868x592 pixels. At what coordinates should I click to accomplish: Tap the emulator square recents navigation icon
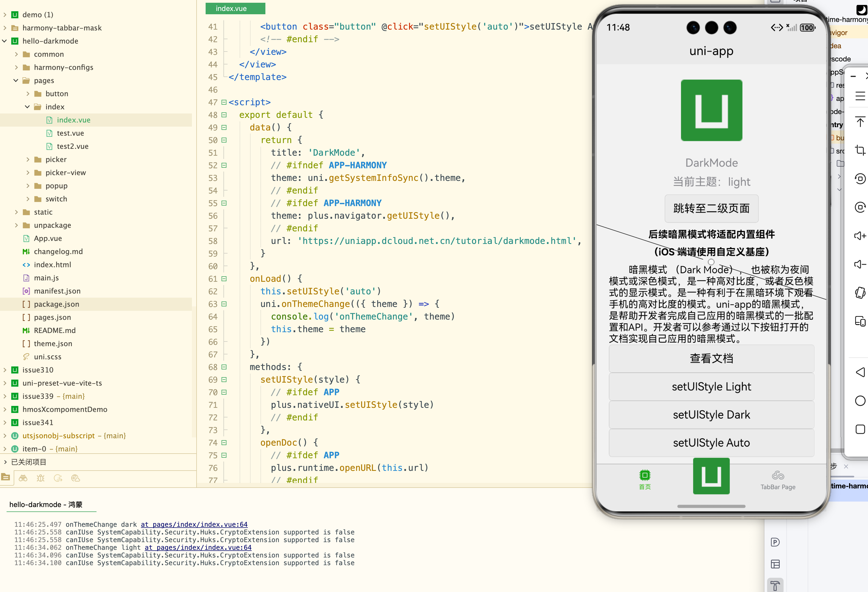click(860, 429)
